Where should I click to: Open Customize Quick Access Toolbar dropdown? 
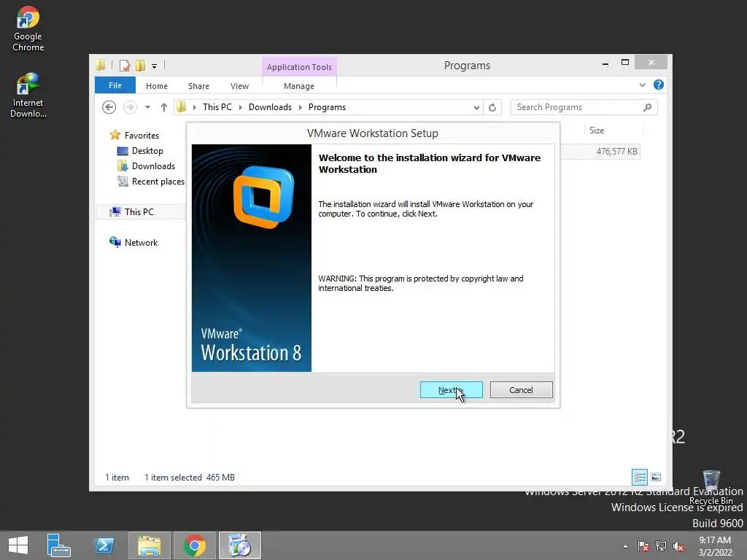155,66
